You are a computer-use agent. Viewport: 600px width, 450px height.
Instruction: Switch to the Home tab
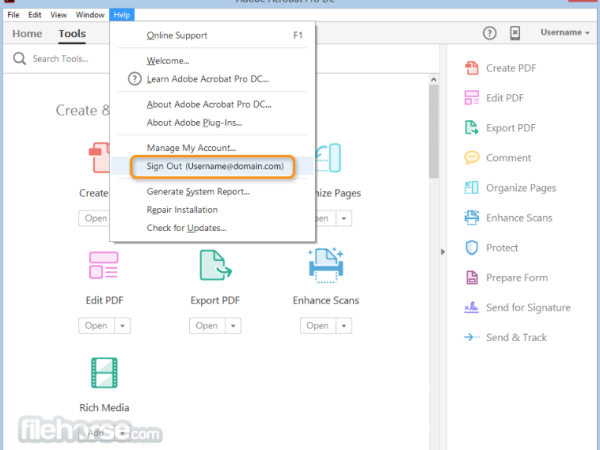coord(27,34)
